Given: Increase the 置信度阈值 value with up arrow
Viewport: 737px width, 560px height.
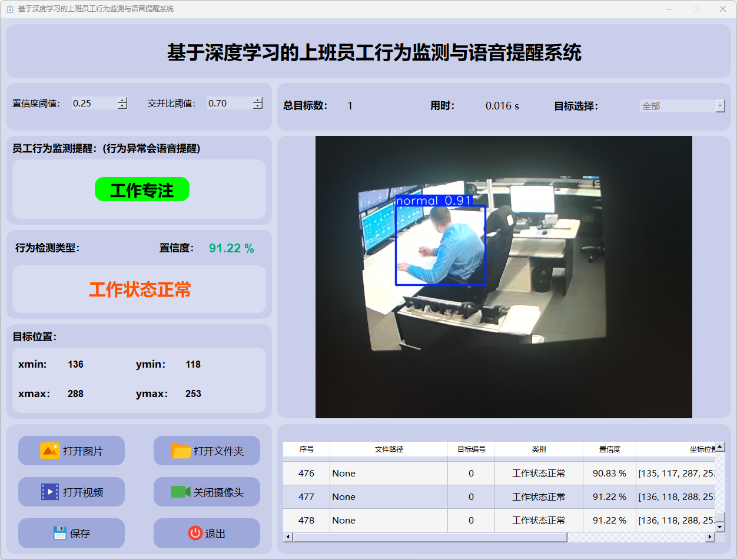Looking at the screenshot, I should click(122, 100).
